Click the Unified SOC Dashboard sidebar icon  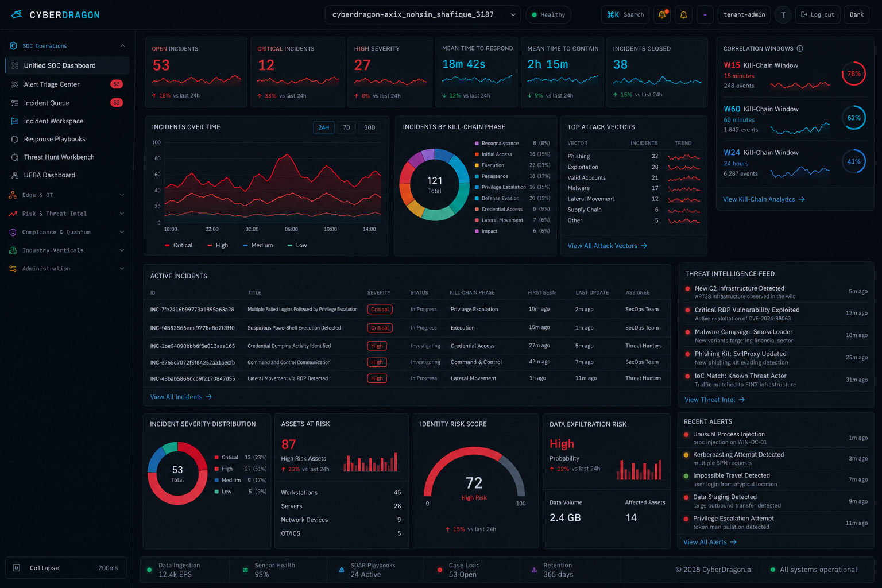pyautogui.click(x=15, y=65)
